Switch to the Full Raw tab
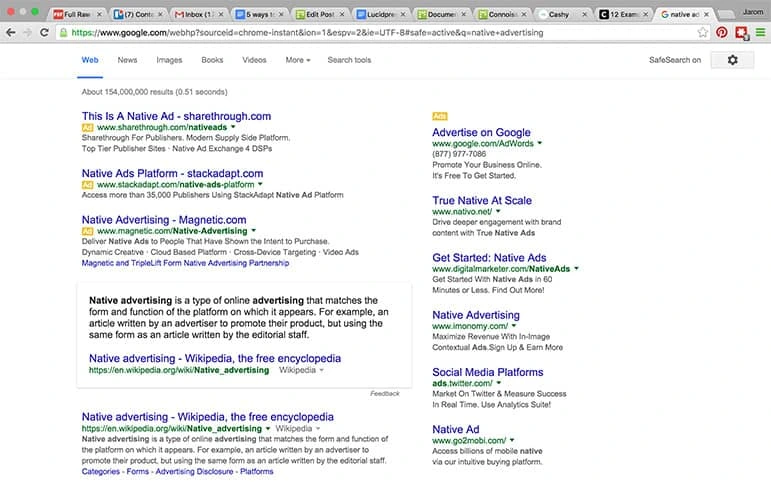Image resolution: width=771 pixels, height=482 pixels. pos(77,14)
